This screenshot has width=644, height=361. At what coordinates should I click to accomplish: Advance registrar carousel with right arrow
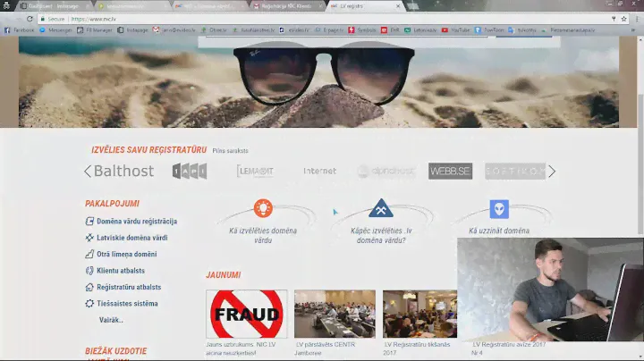tap(552, 171)
